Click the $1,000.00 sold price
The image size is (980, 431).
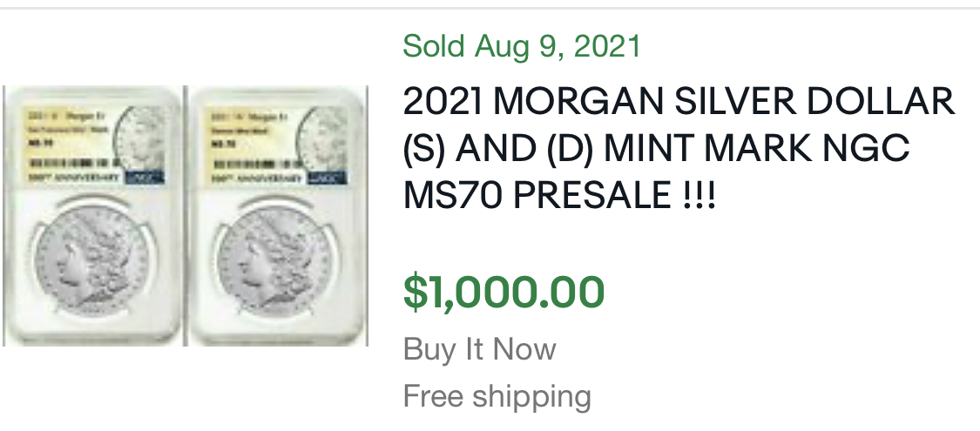coord(504,292)
